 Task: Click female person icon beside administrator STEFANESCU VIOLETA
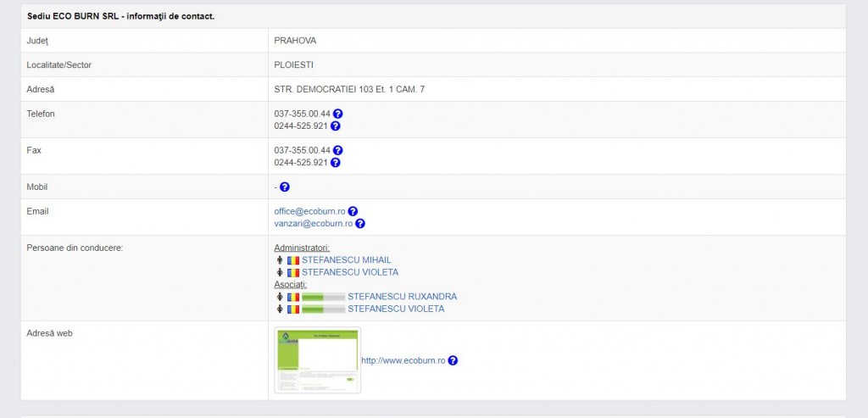tap(280, 272)
